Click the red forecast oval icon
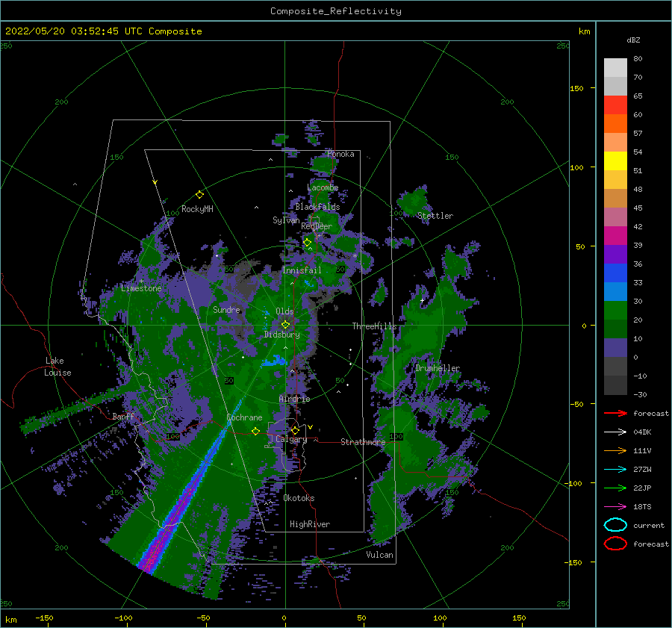672x628 pixels. (615, 544)
